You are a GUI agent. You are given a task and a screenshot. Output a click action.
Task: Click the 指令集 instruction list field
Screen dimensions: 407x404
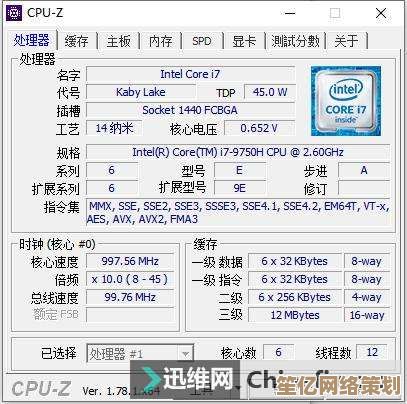238,212
